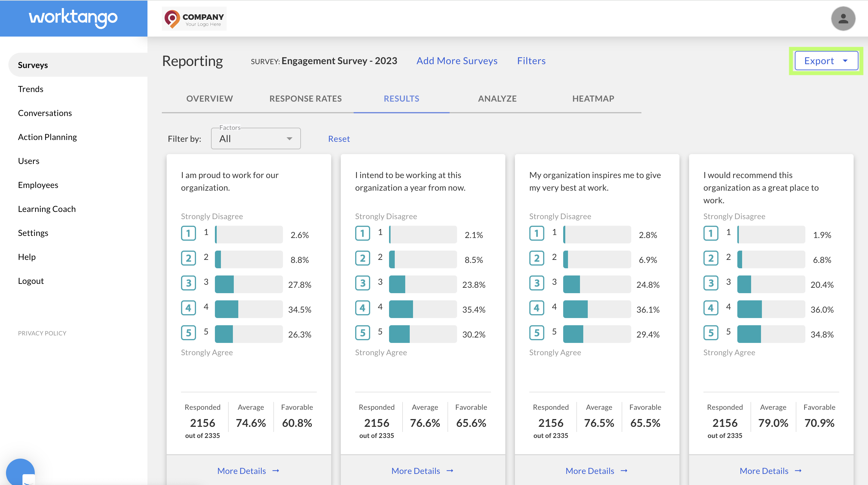Click the 60.8% Favorable value
This screenshot has height=485, width=868.
pyautogui.click(x=297, y=423)
